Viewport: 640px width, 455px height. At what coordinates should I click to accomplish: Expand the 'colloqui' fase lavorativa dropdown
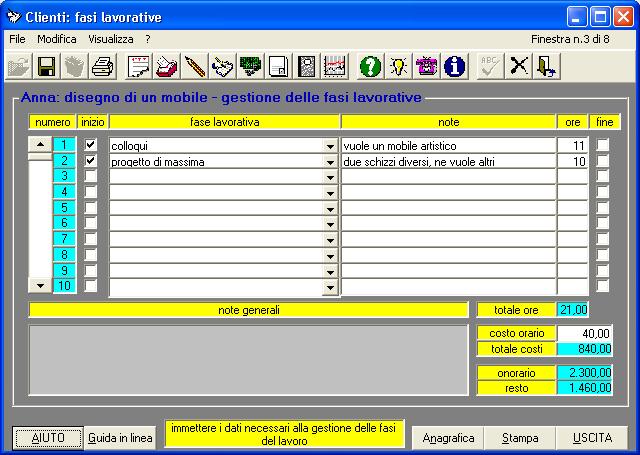tap(331, 146)
